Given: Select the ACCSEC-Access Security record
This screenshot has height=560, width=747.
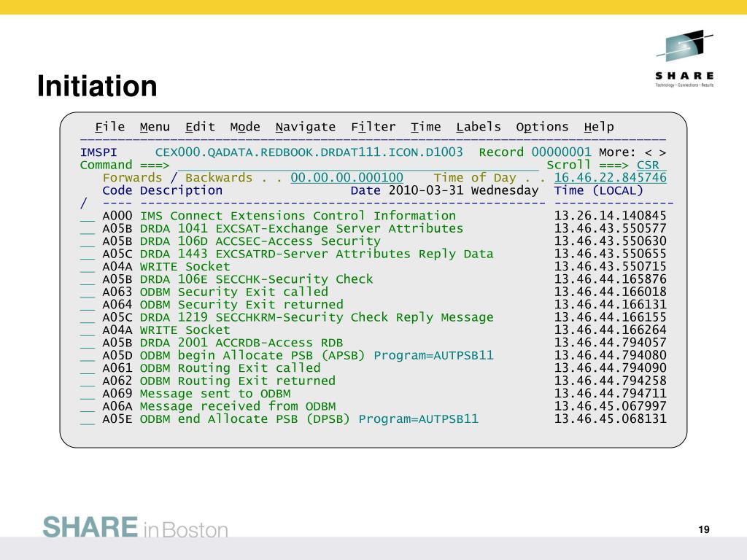Looking at the screenshot, I should coord(373,241).
